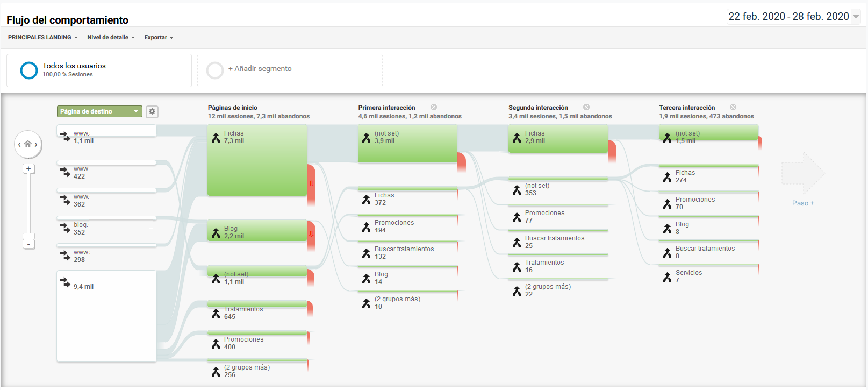868x390 pixels.
Task: Select the Blog 2,2 mil start node
Action: click(x=257, y=230)
